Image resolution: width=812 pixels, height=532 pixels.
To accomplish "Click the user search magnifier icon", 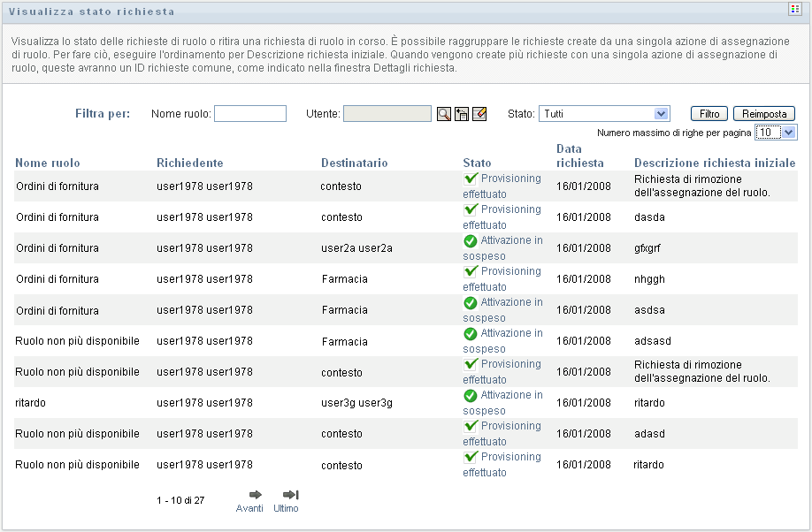I will [x=444, y=114].
